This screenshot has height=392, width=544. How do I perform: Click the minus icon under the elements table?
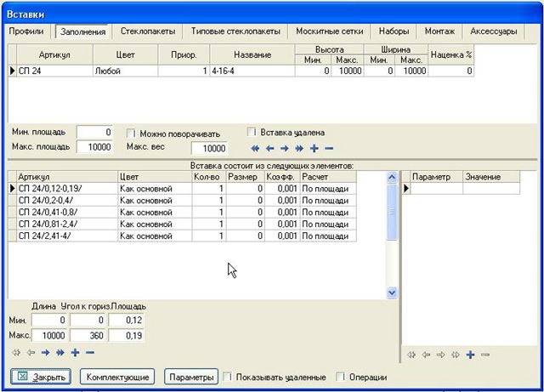tap(89, 352)
